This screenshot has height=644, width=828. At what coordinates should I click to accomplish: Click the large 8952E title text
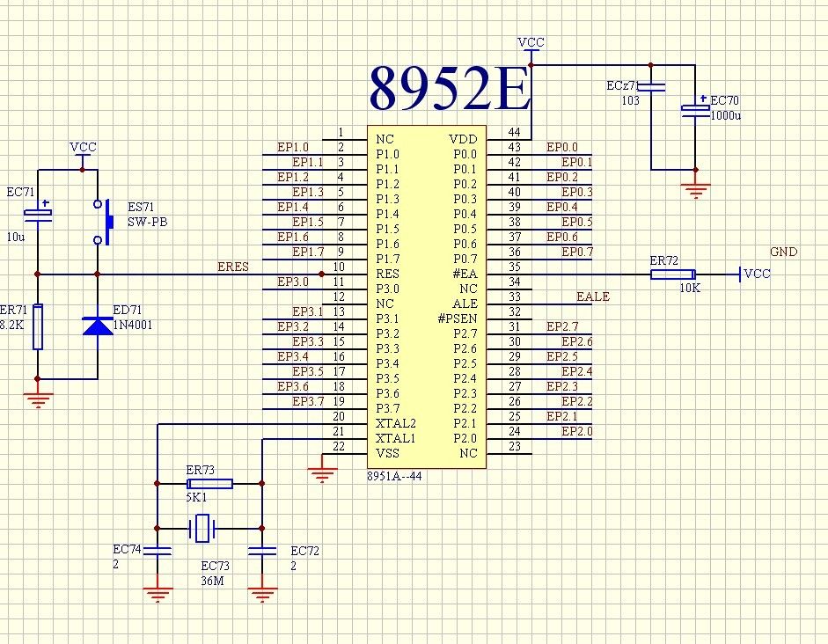[450, 88]
